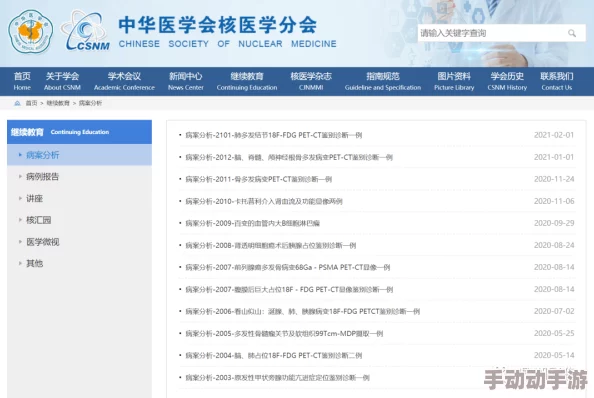Click the 首页 breadcrumb link
This screenshot has height=398, width=594.
tap(31, 103)
